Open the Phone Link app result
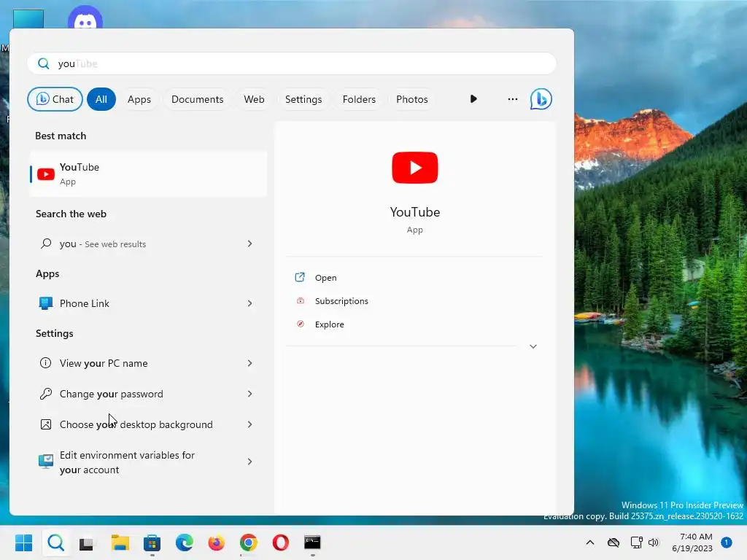Screen dimensions: 747x560 [x=148, y=303]
